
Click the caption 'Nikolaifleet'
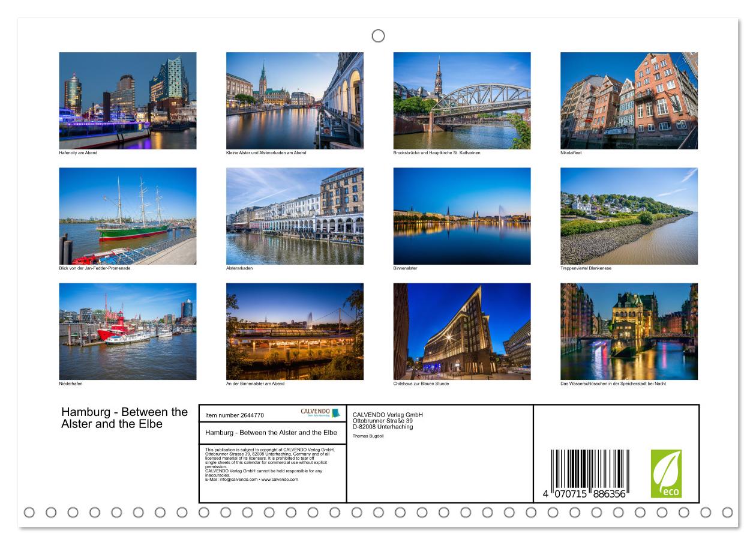571,153
